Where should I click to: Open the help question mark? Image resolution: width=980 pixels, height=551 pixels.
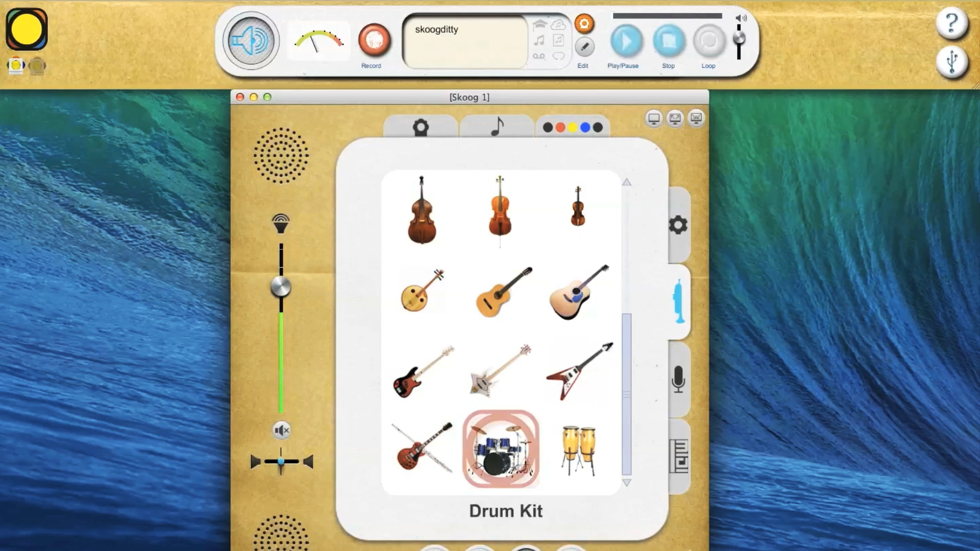click(951, 23)
